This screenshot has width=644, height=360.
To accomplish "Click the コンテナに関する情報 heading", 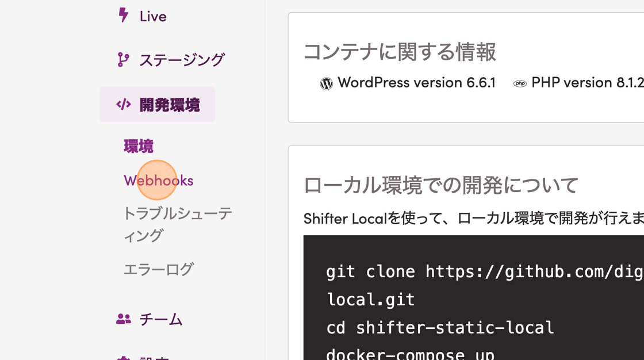I will click(400, 52).
